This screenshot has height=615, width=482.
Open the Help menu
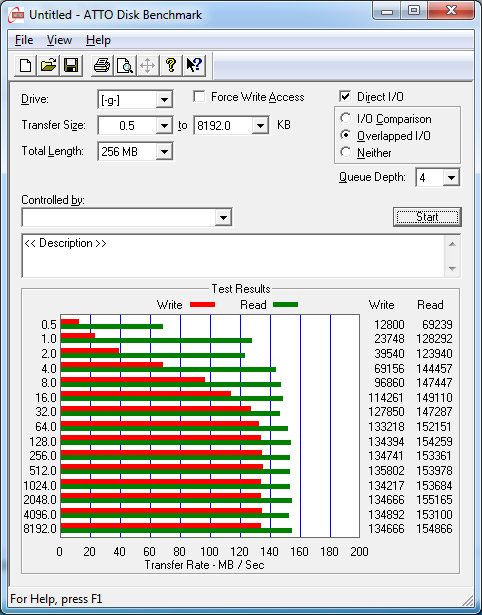point(98,40)
